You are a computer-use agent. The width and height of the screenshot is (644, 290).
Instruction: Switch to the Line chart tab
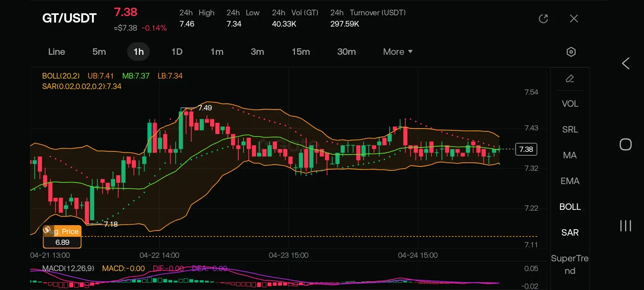pos(56,52)
